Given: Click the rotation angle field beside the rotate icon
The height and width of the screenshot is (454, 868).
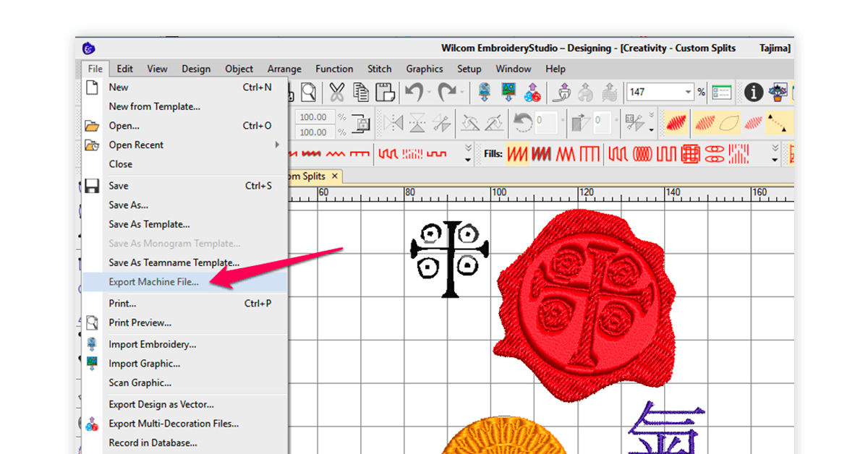Looking at the screenshot, I should pos(548,123).
